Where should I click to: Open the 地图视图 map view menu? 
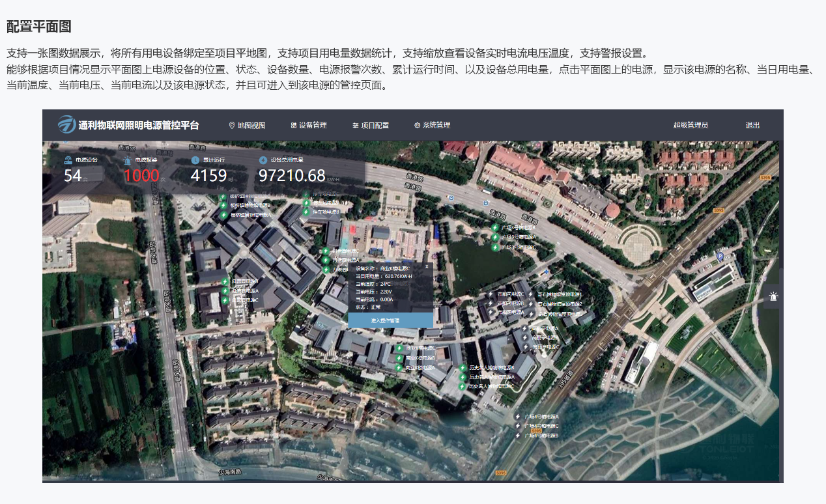pyautogui.click(x=247, y=125)
